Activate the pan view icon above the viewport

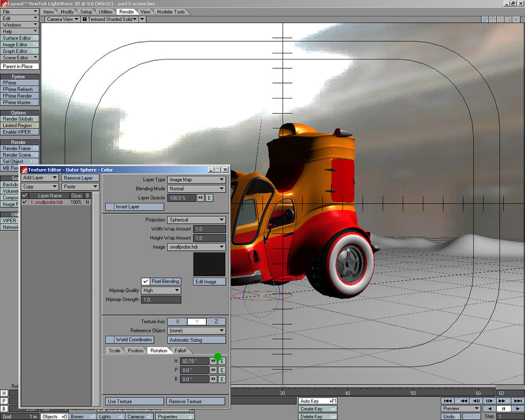point(493,19)
